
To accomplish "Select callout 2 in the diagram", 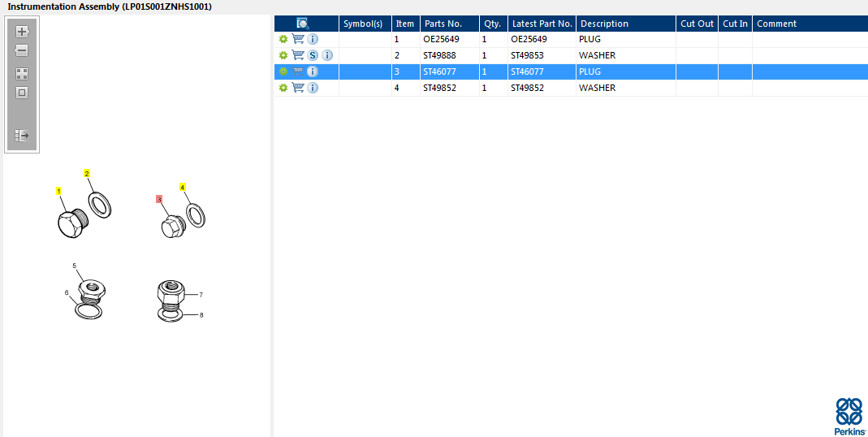I will (x=87, y=173).
